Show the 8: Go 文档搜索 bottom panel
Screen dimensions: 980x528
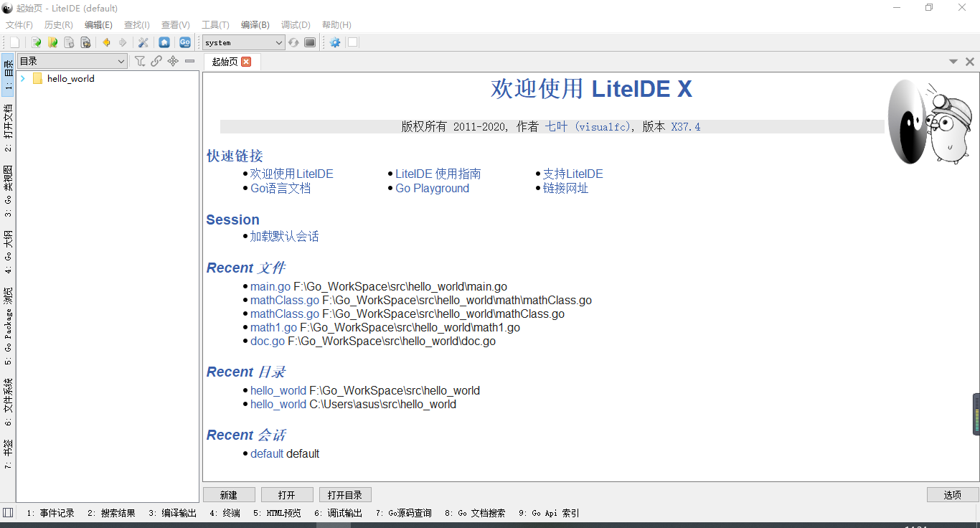(475, 513)
